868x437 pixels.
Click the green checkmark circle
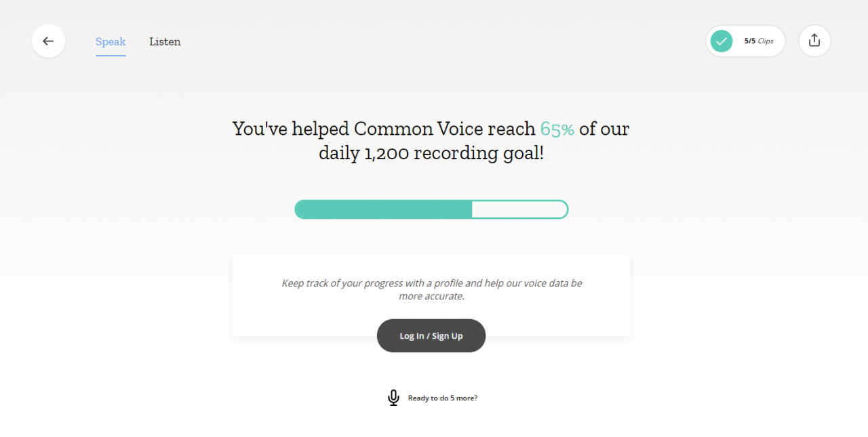(722, 41)
